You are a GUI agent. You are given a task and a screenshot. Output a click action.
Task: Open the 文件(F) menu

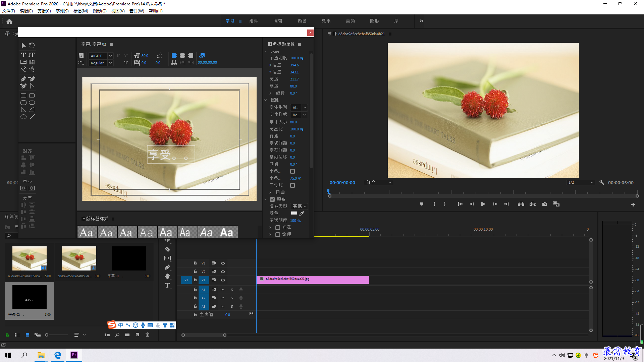(9, 11)
